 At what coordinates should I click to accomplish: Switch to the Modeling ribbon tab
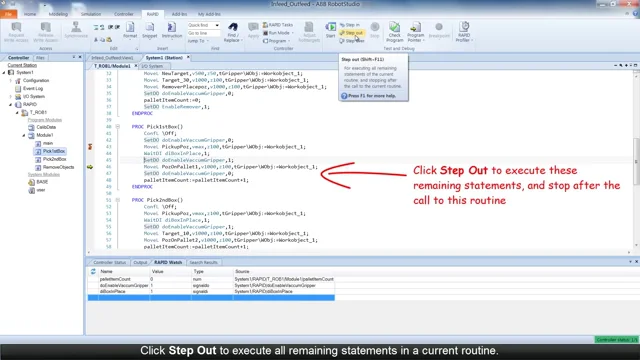(x=58, y=14)
